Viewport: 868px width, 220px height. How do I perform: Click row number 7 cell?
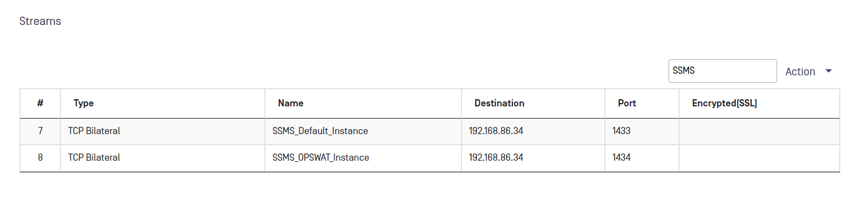pyautogui.click(x=40, y=131)
